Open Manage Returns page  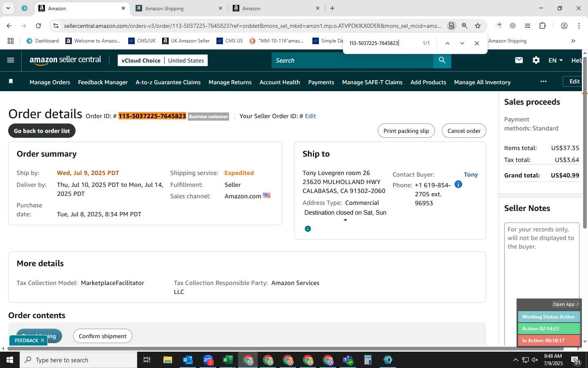(x=230, y=82)
